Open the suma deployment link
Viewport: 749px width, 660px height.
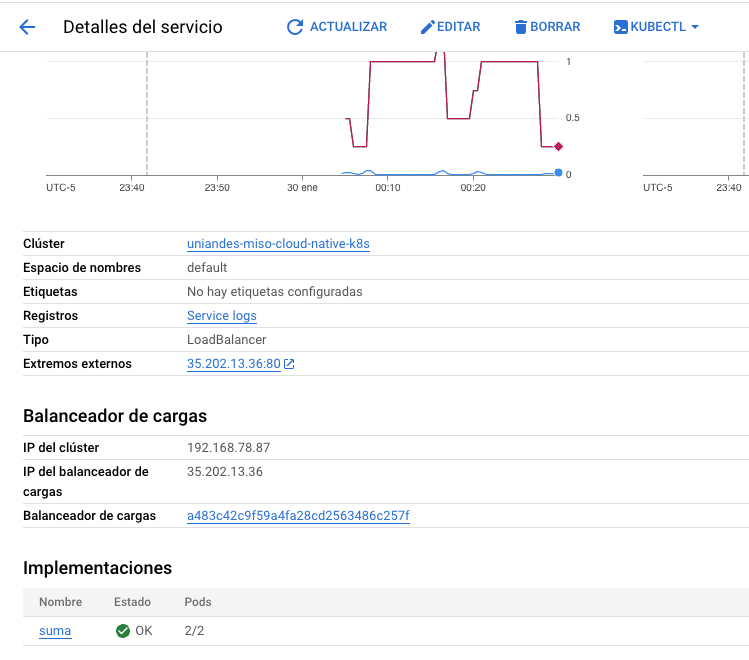[55, 630]
